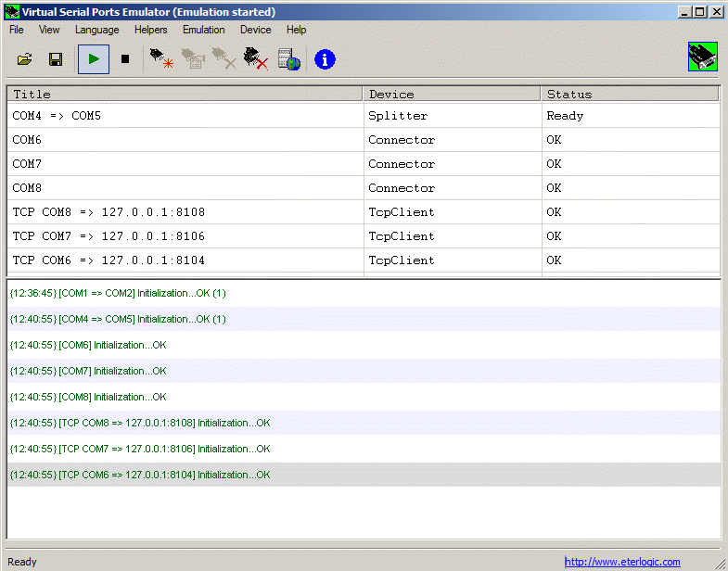The height and width of the screenshot is (571, 728).
Task: Select the COM4 => COM5 Splitter row
Action: 185,116
